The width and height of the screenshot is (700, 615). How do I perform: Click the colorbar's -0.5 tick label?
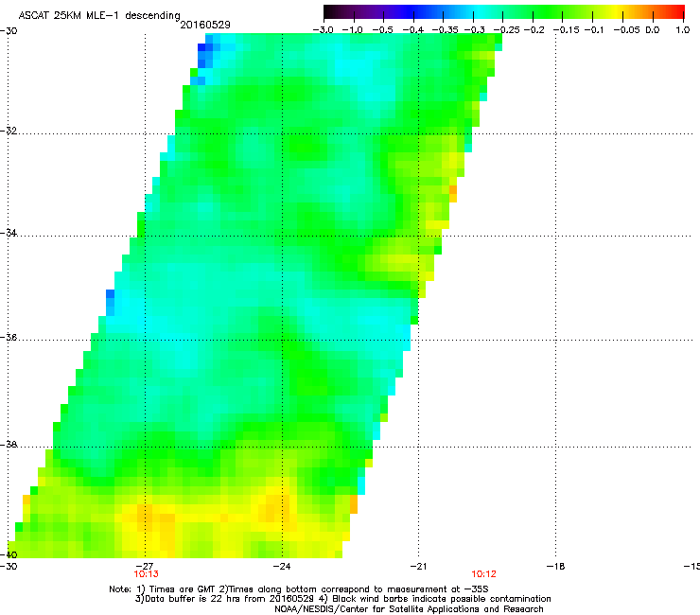[x=382, y=30]
